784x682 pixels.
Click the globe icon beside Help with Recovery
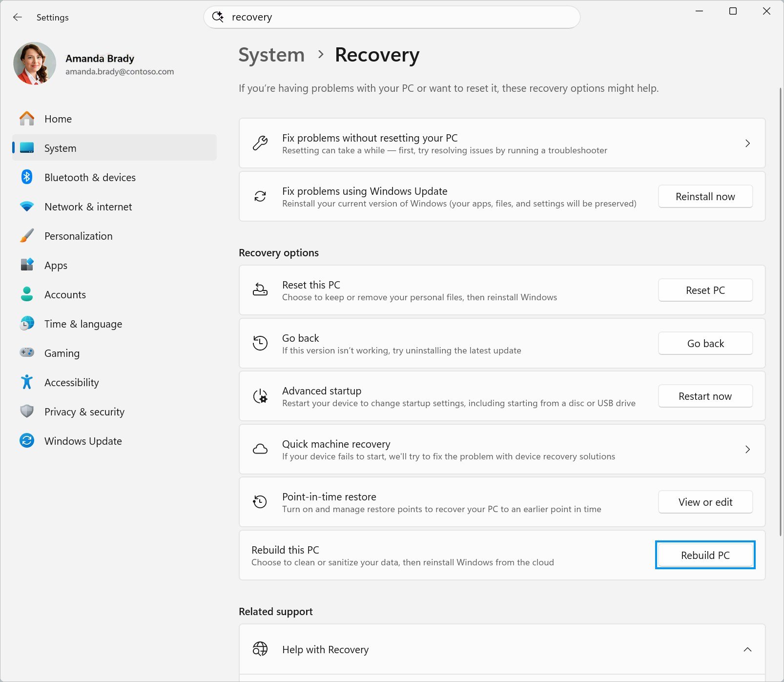[x=260, y=649]
